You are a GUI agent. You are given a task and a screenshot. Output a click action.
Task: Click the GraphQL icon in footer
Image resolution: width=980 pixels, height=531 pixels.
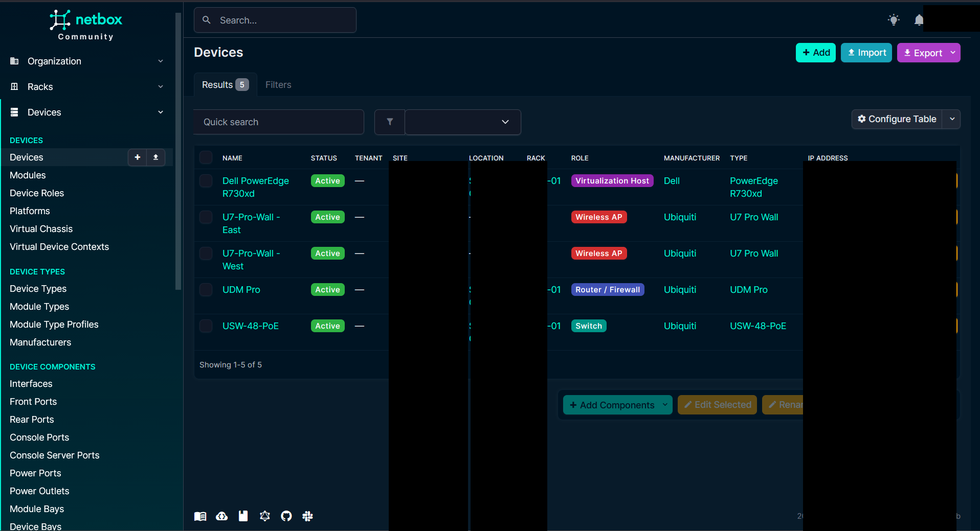pos(264,516)
